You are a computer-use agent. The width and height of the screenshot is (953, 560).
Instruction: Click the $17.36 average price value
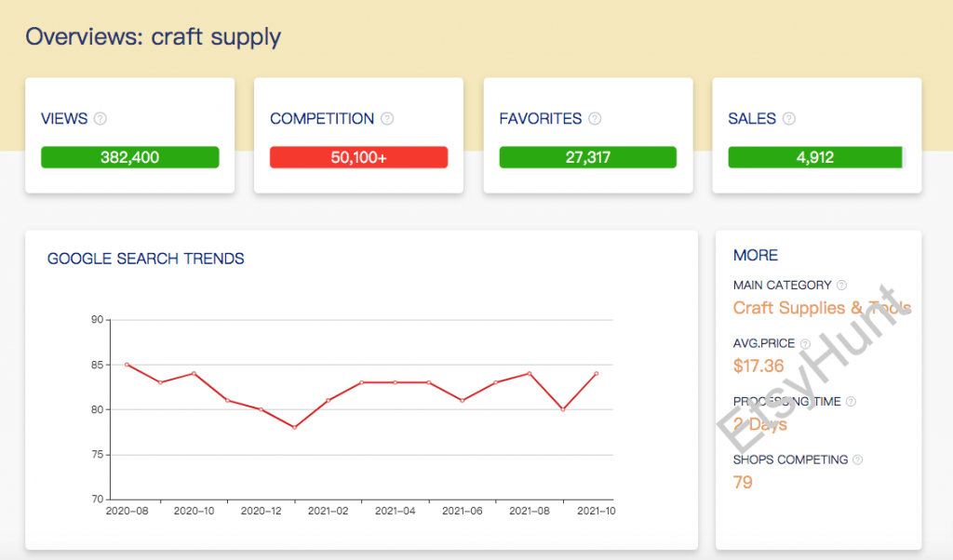click(758, 366)
